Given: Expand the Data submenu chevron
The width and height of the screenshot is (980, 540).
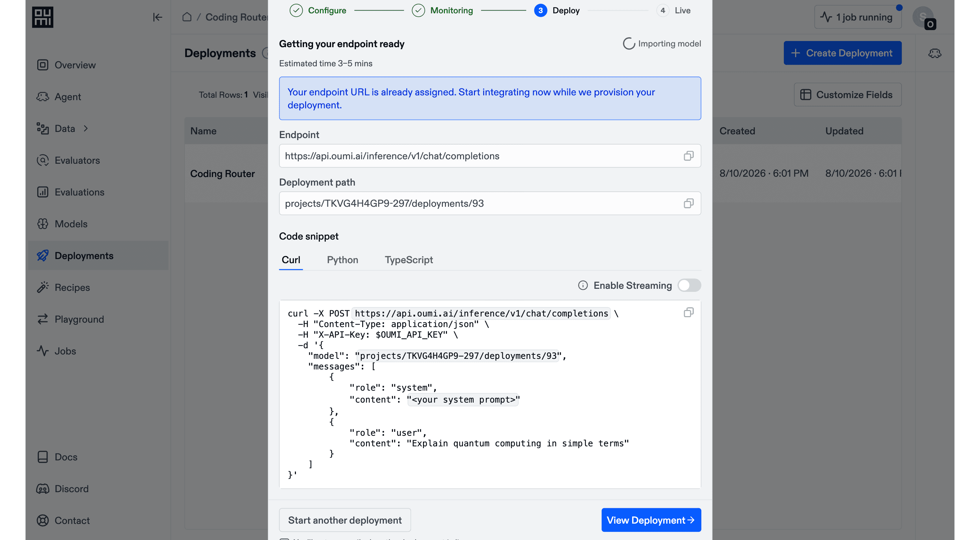Looking at the screenshot, I should [86, 129].
